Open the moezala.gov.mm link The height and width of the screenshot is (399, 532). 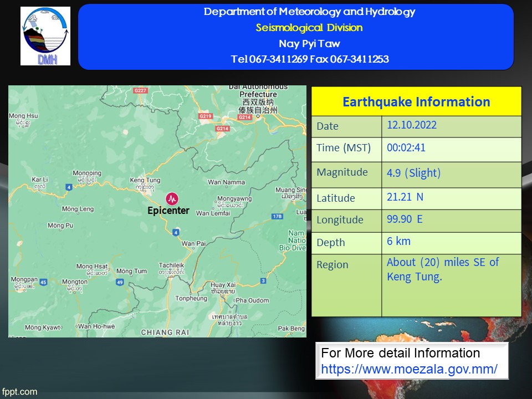click(409, 369)
